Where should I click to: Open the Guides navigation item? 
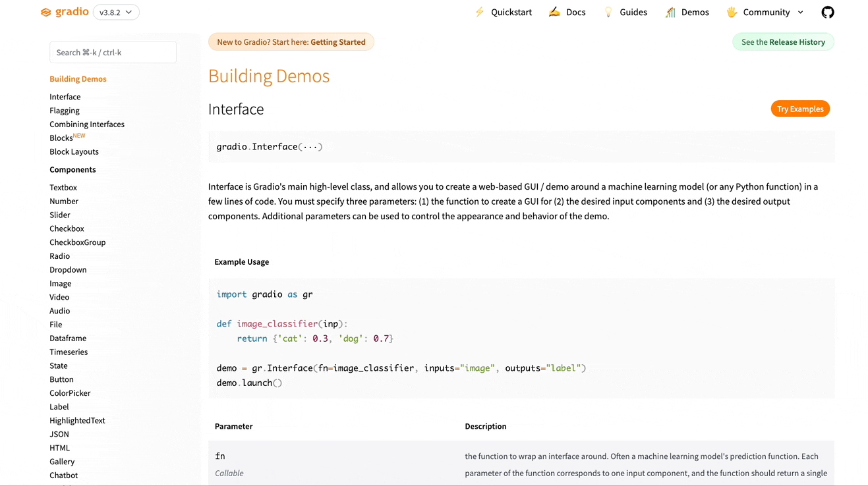[633, 13]
